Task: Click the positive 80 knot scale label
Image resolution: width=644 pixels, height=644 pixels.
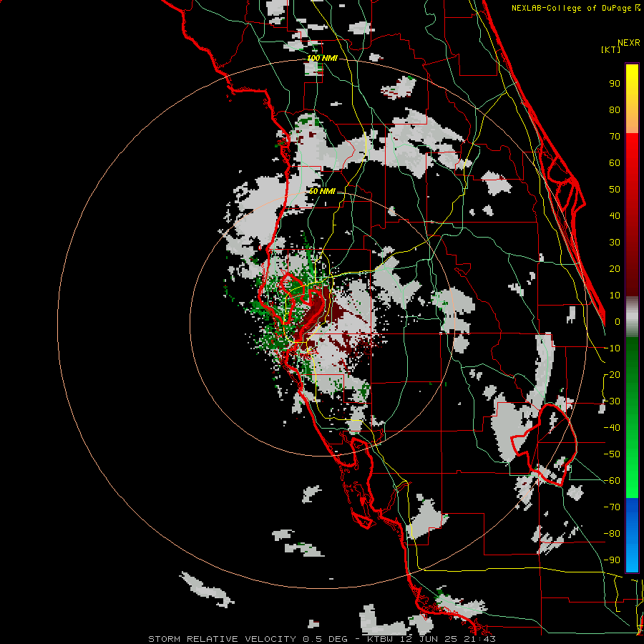Action: pyautogui.click(x=615, y=110)
